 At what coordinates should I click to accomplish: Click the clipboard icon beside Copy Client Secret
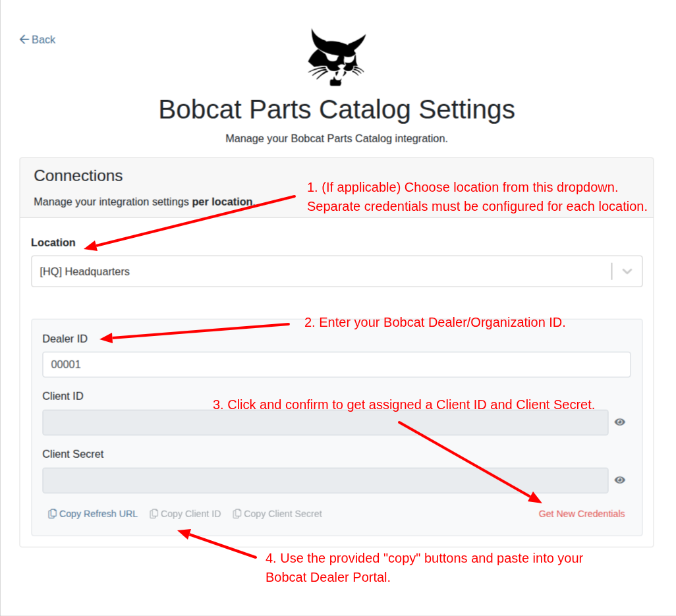[x=237, y=514]
